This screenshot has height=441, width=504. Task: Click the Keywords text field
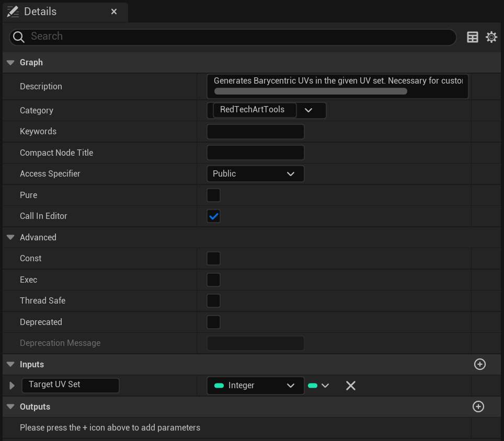tap(255, 132)
